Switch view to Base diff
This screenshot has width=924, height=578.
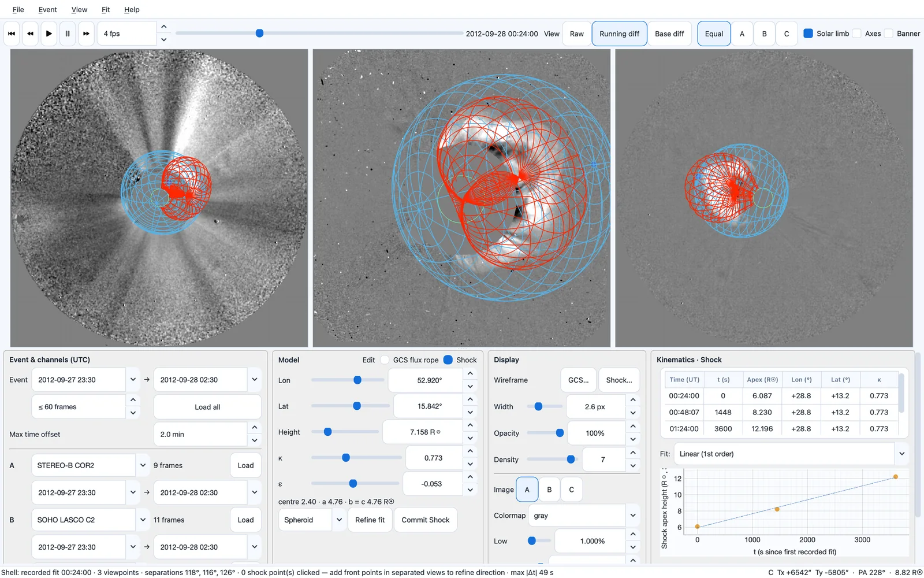click(x=669, y=34)
